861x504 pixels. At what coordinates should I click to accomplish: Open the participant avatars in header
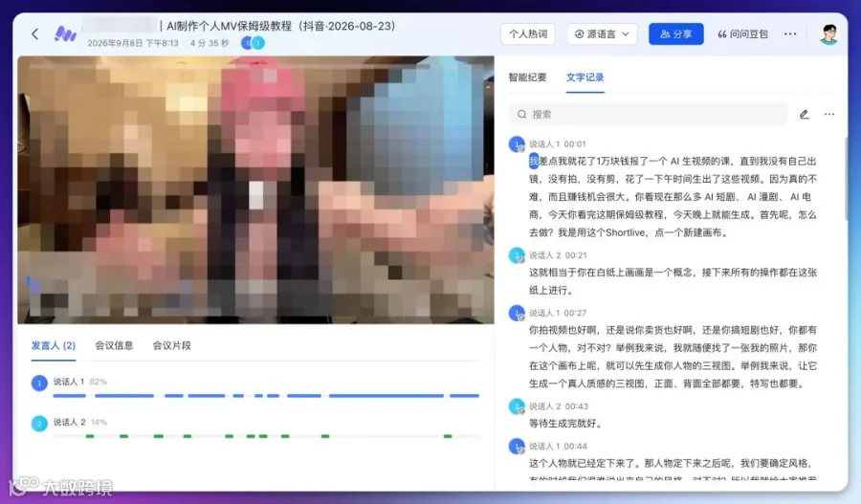tap(253, 43)
